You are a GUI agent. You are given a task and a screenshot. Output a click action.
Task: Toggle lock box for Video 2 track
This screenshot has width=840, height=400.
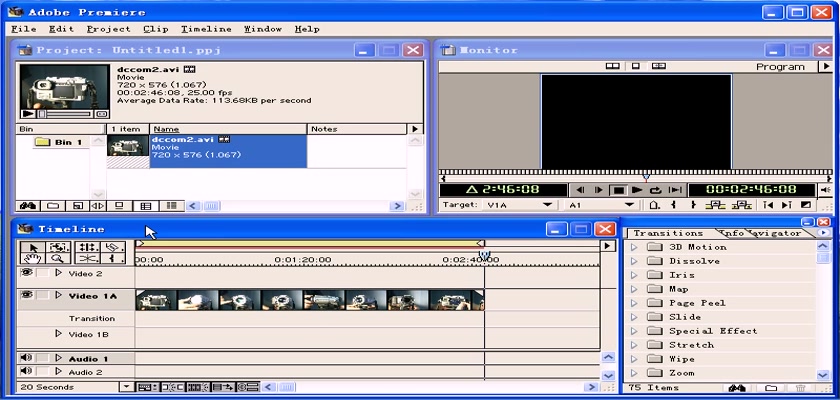click(42, 273)
